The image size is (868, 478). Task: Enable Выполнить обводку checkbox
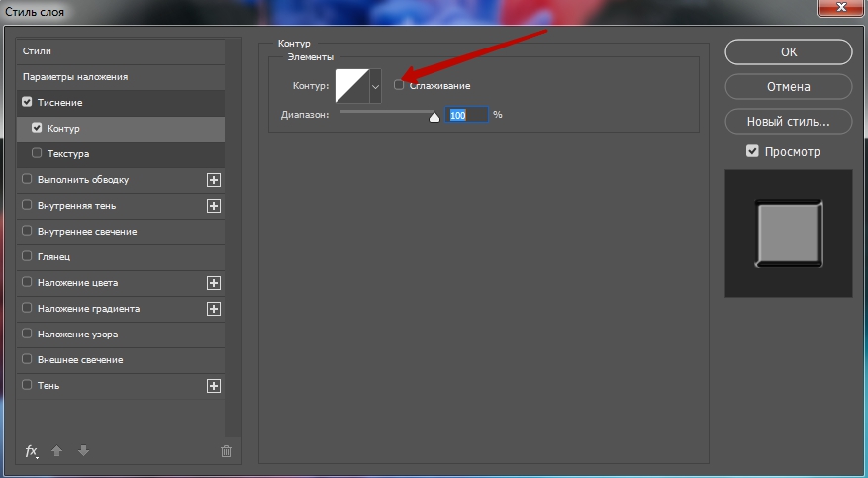27,179
